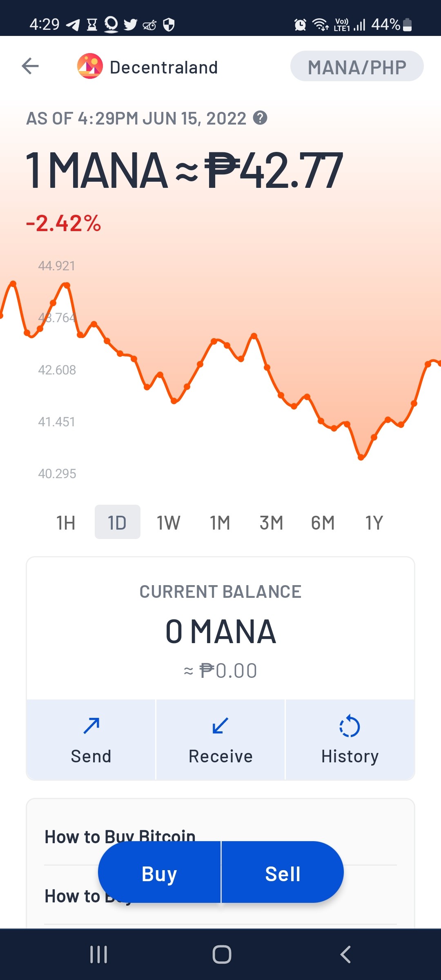Screen dimensions: 441x980
Task: Select the 1M chart range
Action: point(220,522)
